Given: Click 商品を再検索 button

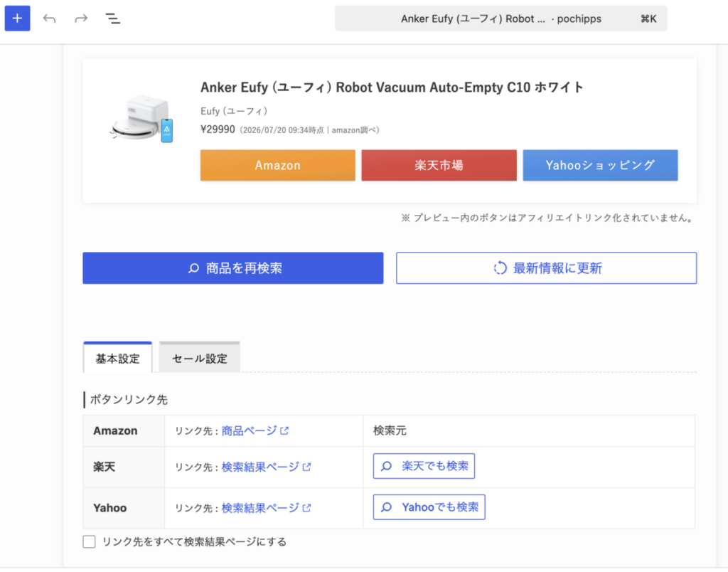Looking at the screenshot, I should coord(233,268).
